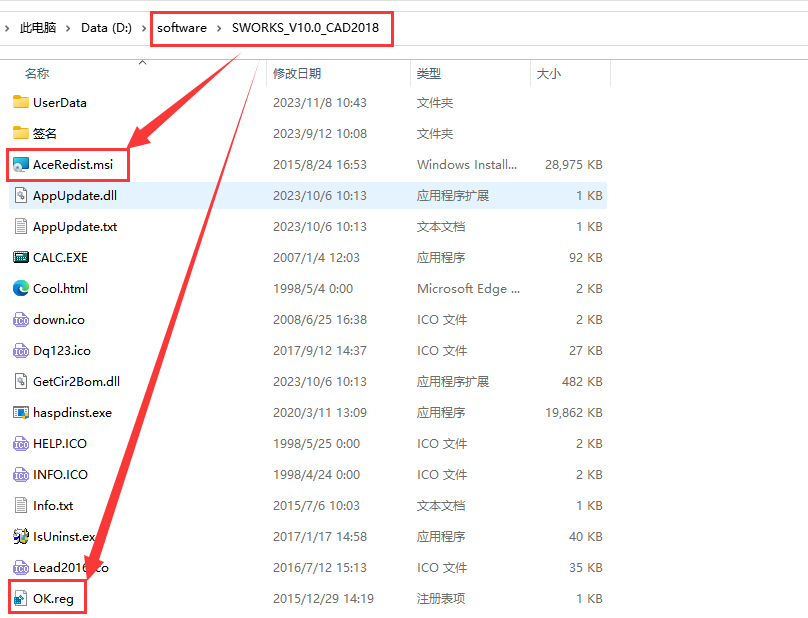Click the date 2015/8/24 16:53

click(319, 165)
